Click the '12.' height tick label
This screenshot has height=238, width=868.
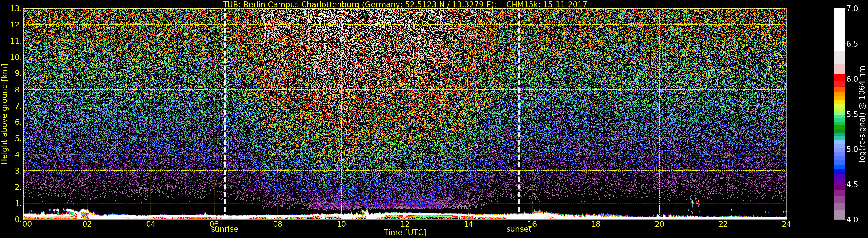pyautogui.click(x=16, y=25)
